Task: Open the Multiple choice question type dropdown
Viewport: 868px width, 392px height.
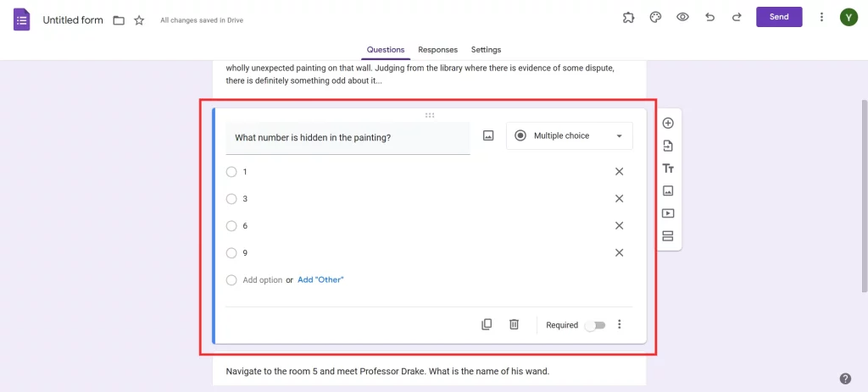Action: 569,135
